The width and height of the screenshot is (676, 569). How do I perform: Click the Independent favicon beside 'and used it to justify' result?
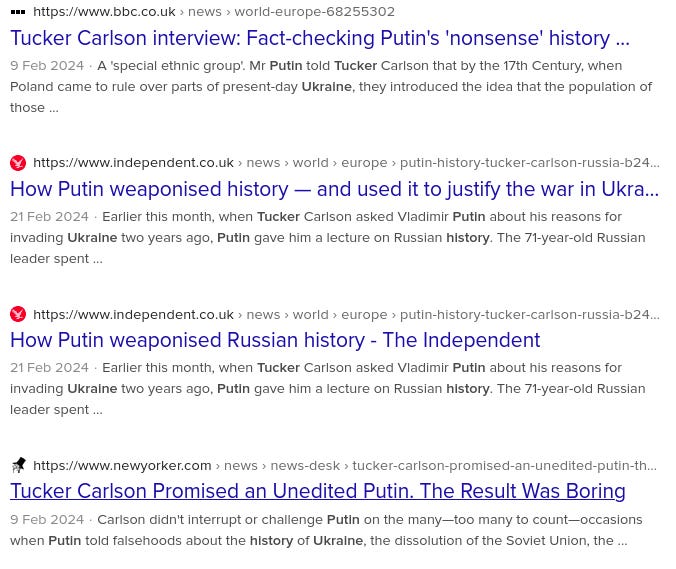pos(18,163)
